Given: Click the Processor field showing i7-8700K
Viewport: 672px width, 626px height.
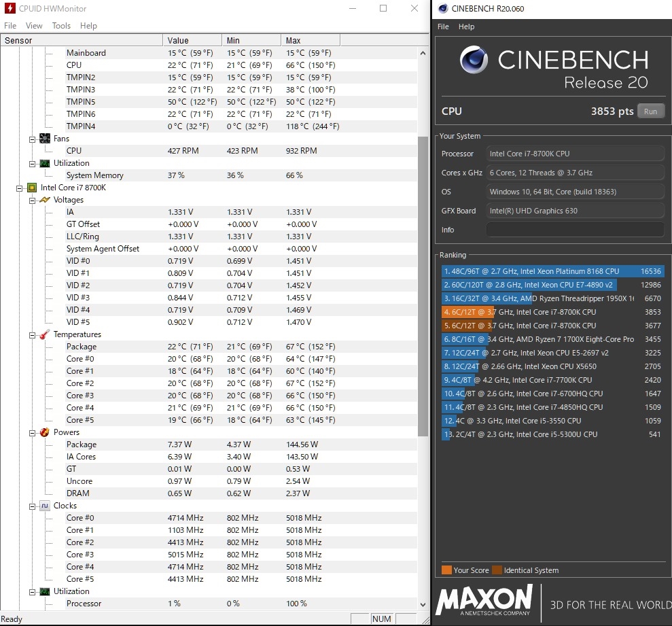Looking at the screenshot, I should 575,154.
